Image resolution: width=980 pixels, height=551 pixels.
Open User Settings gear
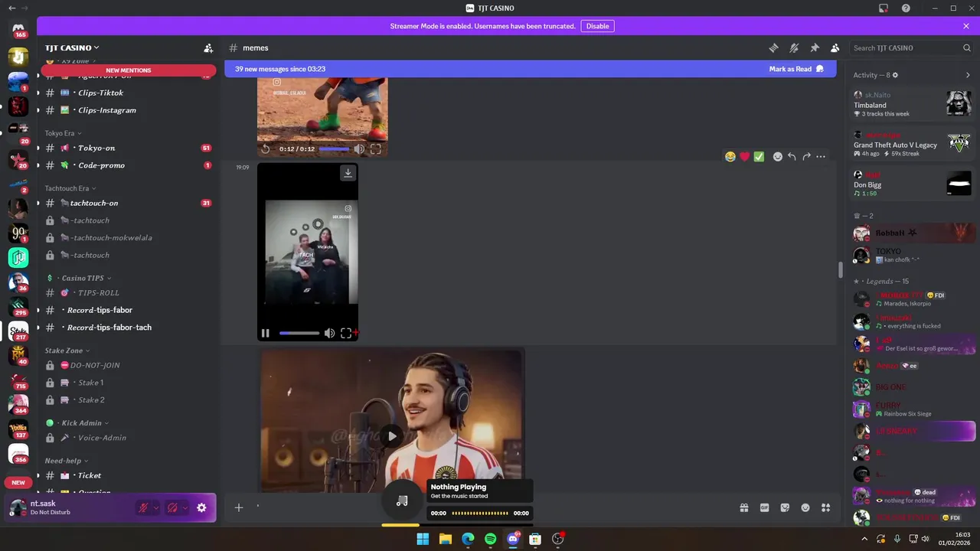201,507
